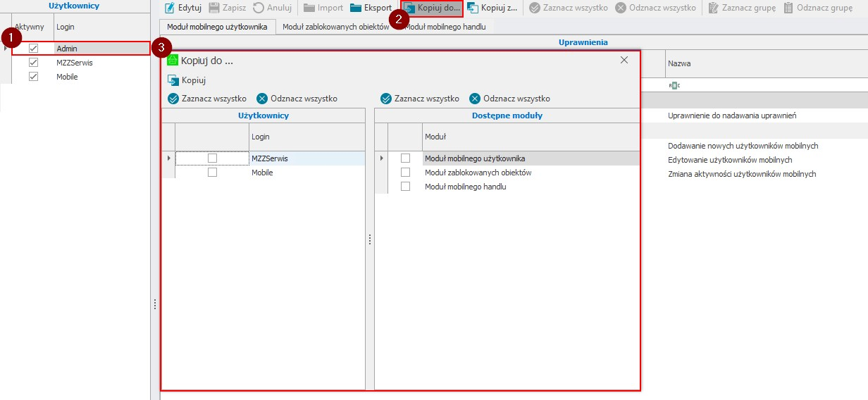Toggle Aktywny checkbox for Mobile user
The image size is (868, 400).
[x=33, y=77]
